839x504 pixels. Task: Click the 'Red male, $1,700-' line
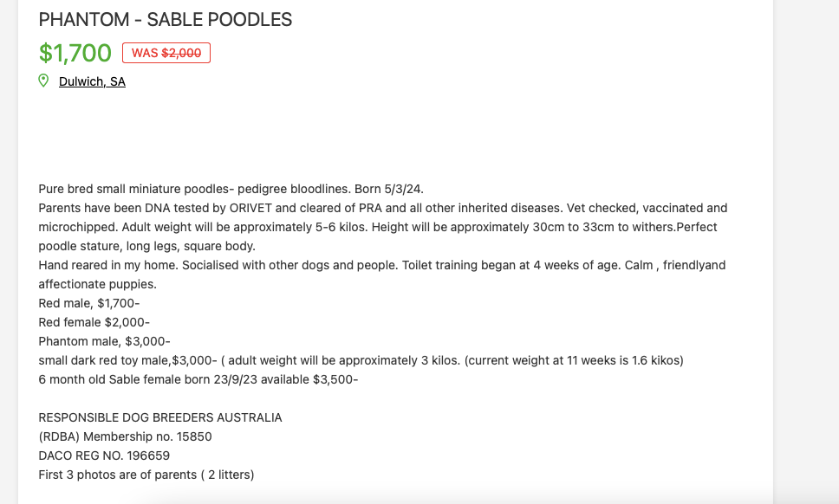pos(89,304)
